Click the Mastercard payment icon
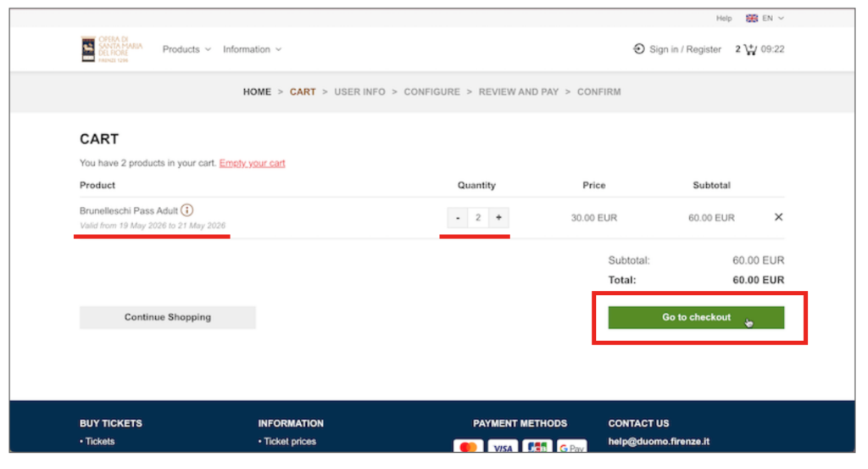The width and height of the screenshot is (868, 469). click(x=468, y=447)
